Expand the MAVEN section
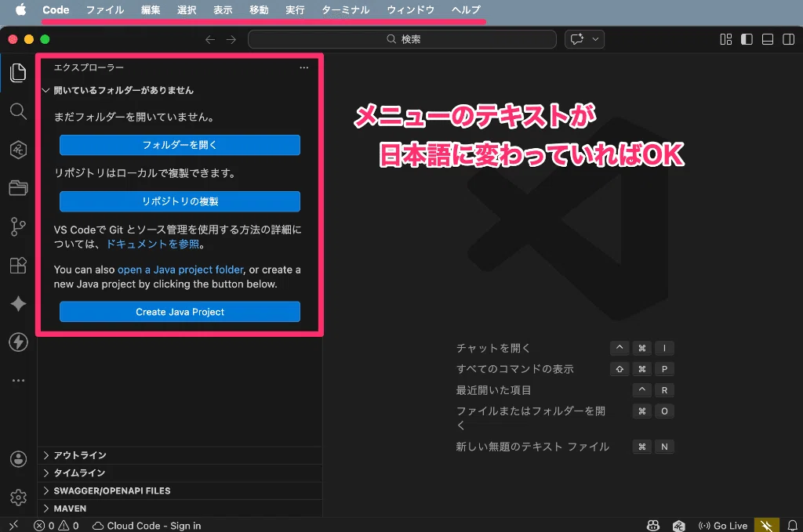 tap(180, 508)
